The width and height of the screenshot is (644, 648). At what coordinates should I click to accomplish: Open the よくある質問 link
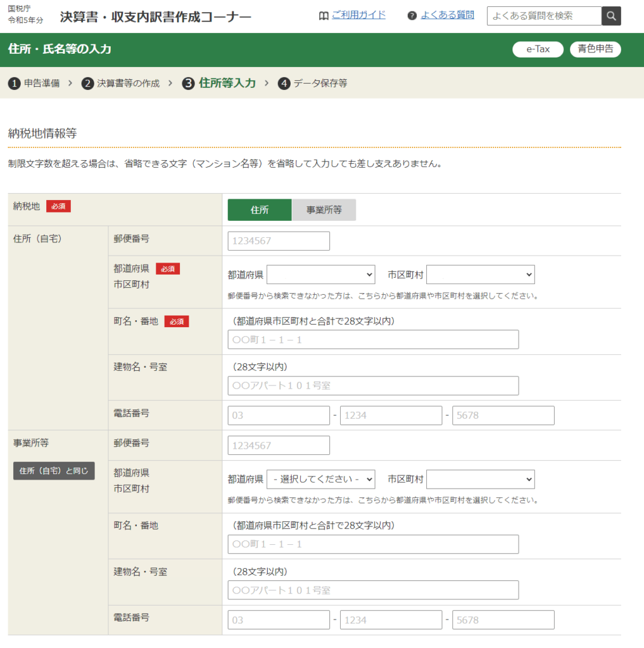(x=447, y=15)
